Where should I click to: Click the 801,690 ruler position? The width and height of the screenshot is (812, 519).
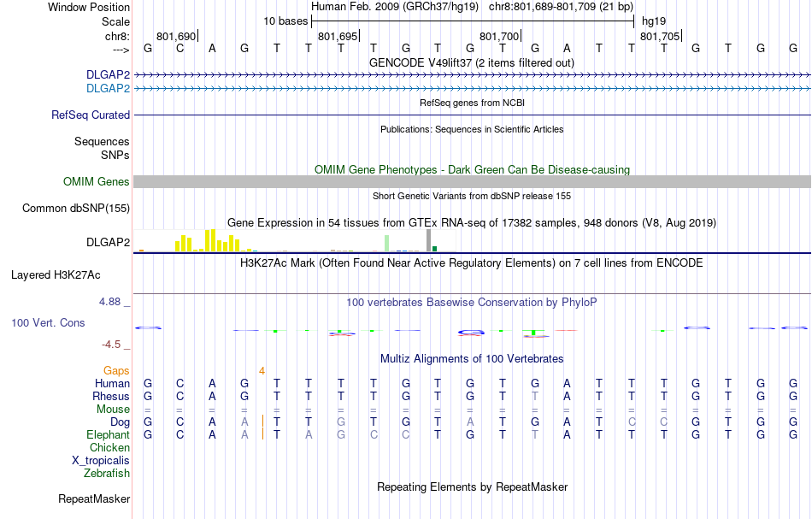(x=176, y=36)
